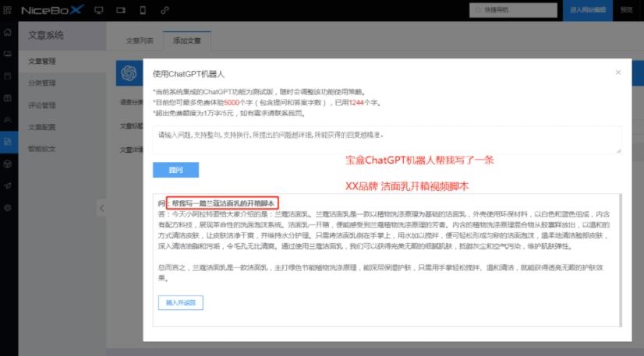Open the cube icon in left sidebar

coord(7,164)
